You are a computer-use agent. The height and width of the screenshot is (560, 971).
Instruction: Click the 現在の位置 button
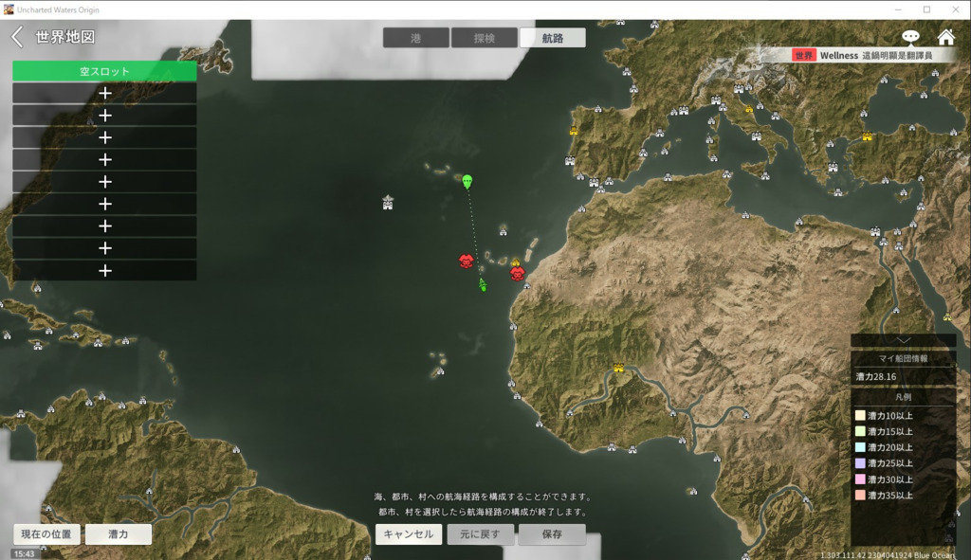point(46,534)
